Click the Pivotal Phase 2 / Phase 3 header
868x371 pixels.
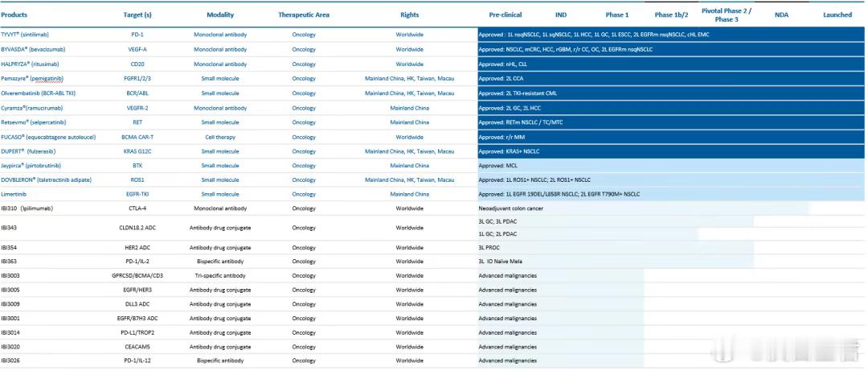click(727, 15)
